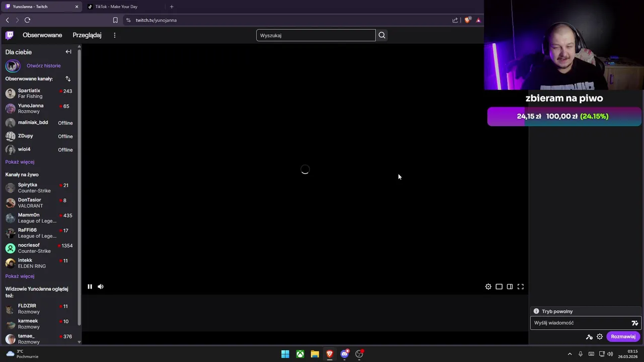Open karmeek Rozmowy channel
644x362 pixels.
click(x=39, y=324)
